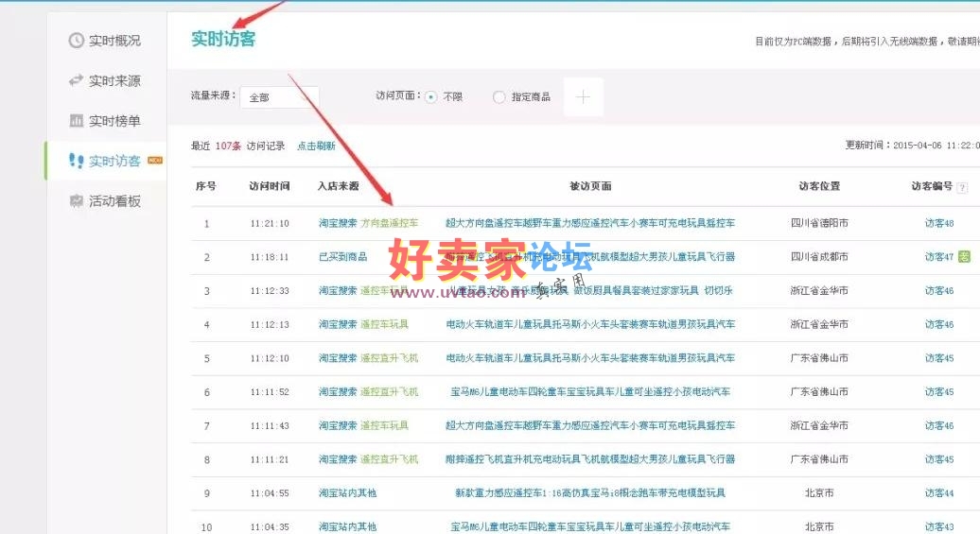Image resolution: width=980 pixels, height=534 pixels.
Task: Click the bar chart icon beside 实时榜单
Action: (x=77, y=121)
